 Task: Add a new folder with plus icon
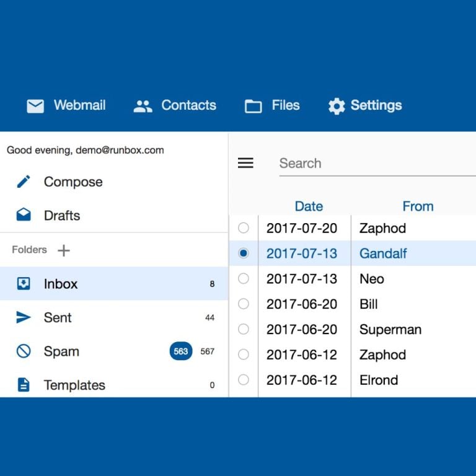pos(64,250)
